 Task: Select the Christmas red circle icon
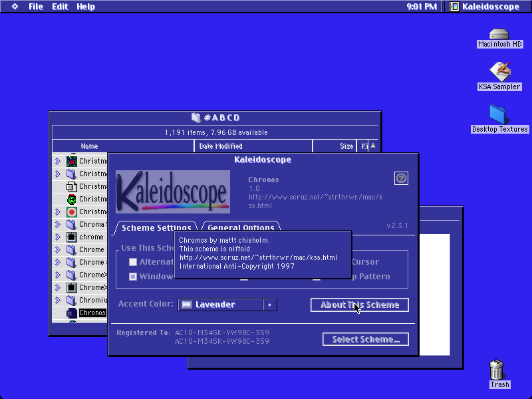(72, 212)
